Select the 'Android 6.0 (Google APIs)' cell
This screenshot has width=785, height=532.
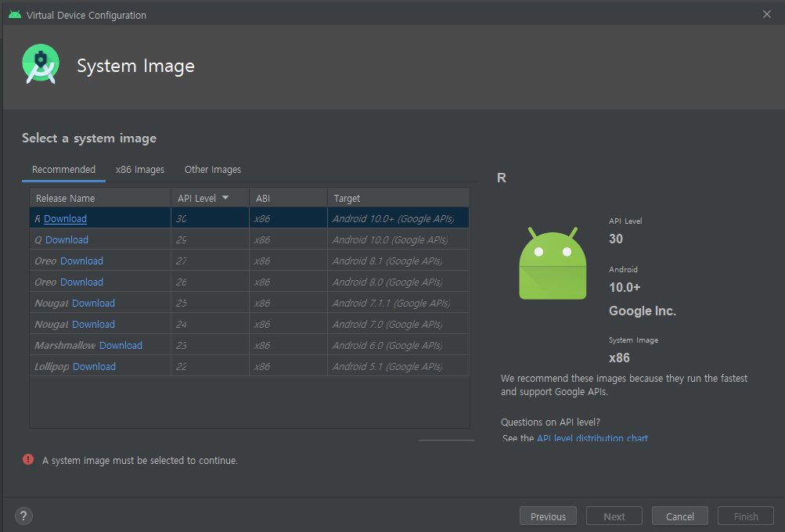tap(398, 345)
